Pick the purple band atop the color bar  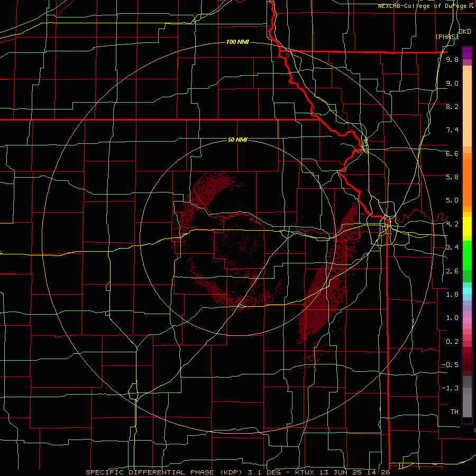coord(467,53)
